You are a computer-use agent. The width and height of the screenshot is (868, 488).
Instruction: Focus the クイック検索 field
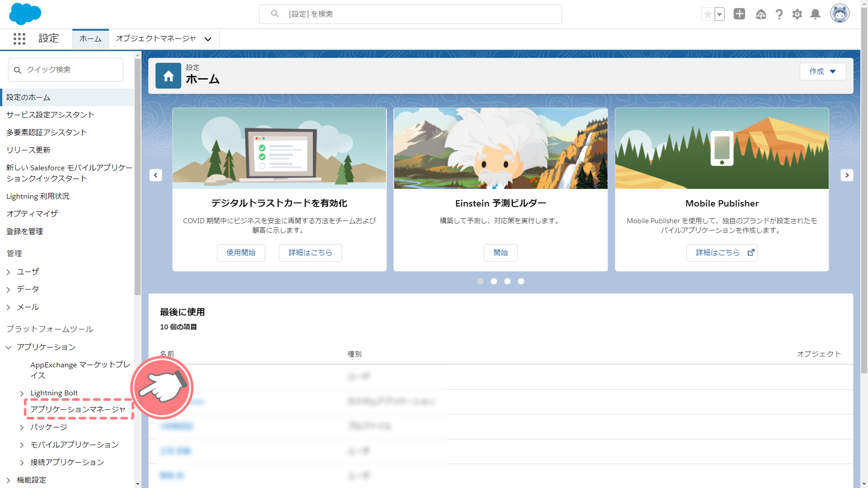pyautogui.click(x=66, y=70)
